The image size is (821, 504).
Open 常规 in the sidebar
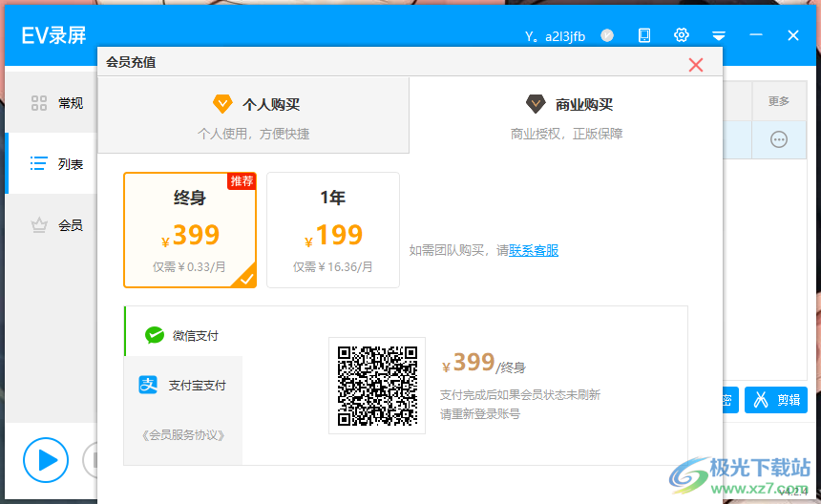pyautogui.click(x=52, y=103)
